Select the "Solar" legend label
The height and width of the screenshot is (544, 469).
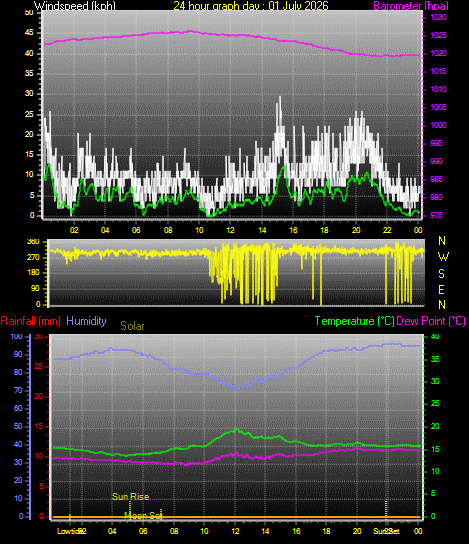click(x=132, y=326)
